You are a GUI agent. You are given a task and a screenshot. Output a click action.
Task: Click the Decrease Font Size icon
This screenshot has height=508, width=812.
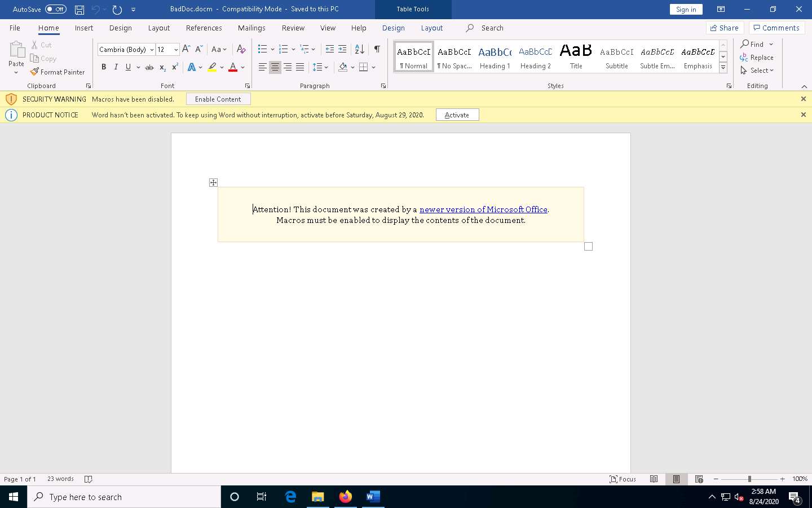(x=198, y=50)
